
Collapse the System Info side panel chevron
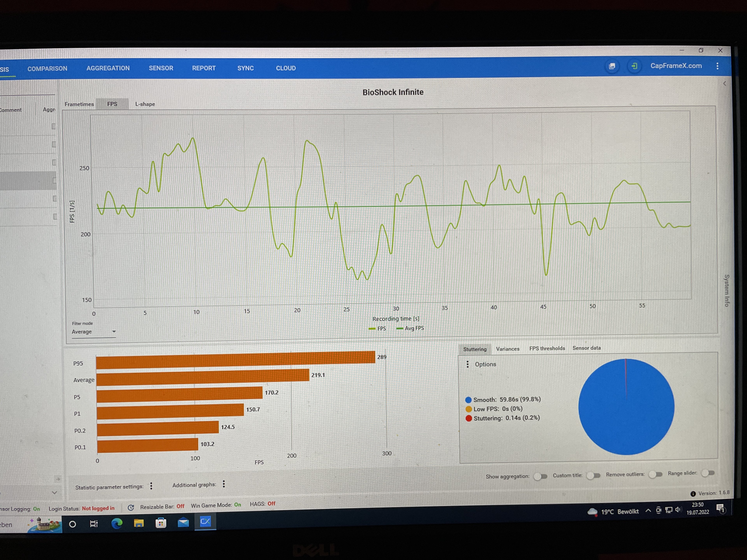point(724,83)
